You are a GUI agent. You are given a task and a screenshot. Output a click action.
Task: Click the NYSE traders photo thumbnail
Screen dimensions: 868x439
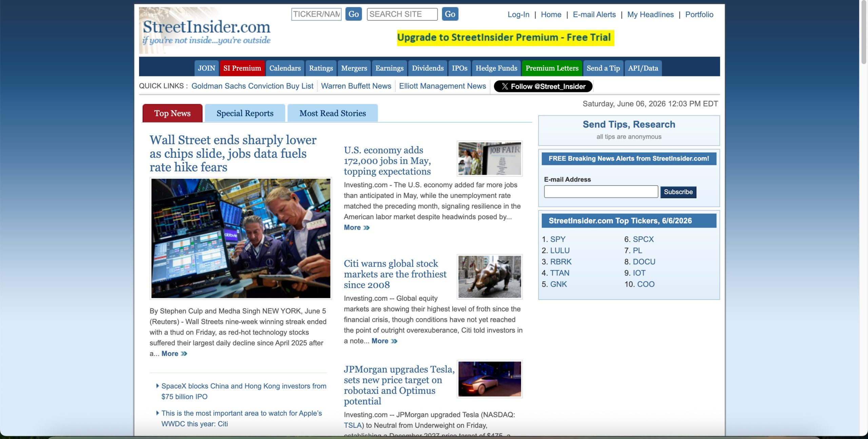241,238
